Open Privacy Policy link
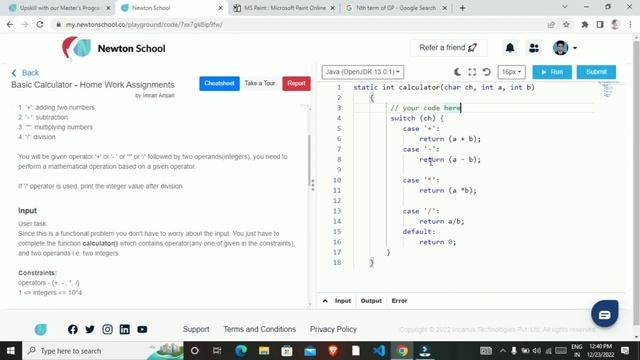Screen dimensions: 640x360 pyautogui.click(x=333, y=329)
